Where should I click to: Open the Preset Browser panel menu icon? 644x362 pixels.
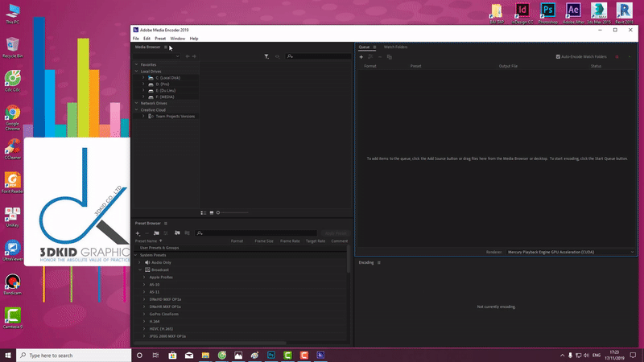point(166,224)
